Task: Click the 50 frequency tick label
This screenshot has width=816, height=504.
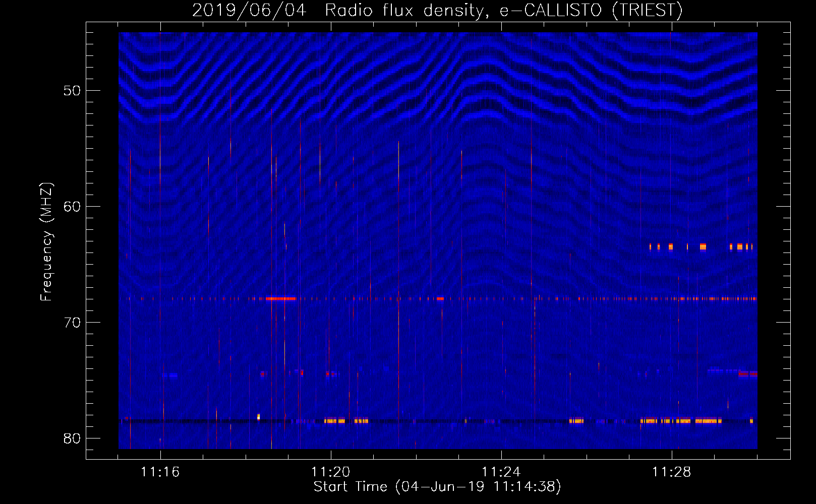Action: click(72, 91)
